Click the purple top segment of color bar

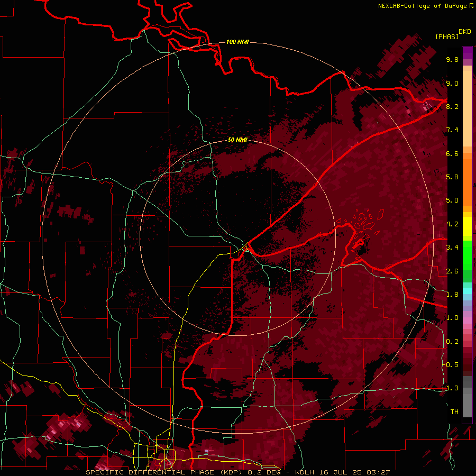click(x=467, y=53)
